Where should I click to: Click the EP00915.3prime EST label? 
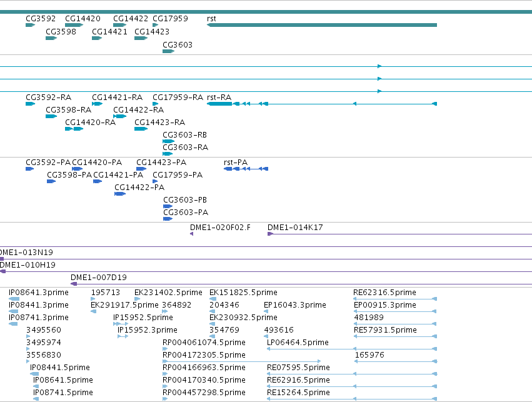(x=385, y=305)
